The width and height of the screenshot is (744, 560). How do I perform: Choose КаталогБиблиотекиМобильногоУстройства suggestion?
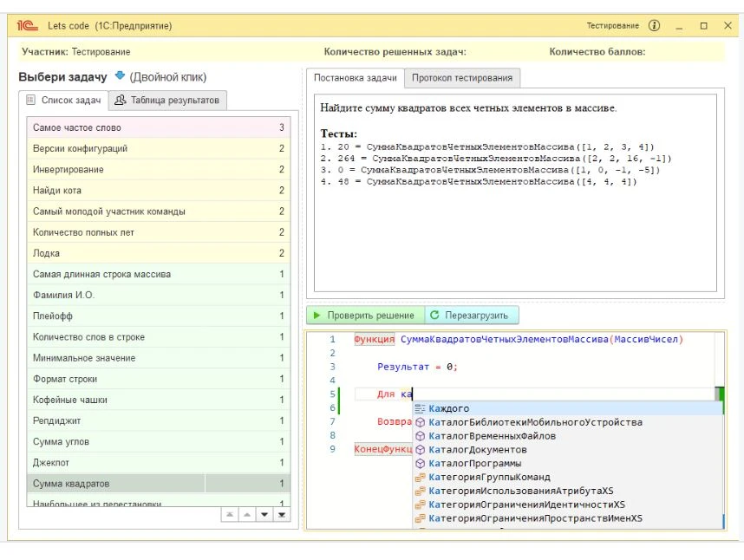click(x=568, y=422)
